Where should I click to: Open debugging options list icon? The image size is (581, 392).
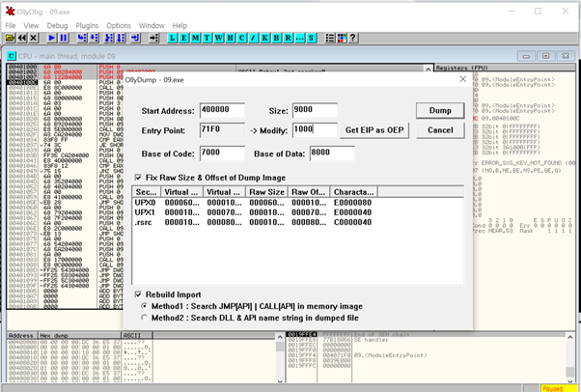click(x=330, y=38)
